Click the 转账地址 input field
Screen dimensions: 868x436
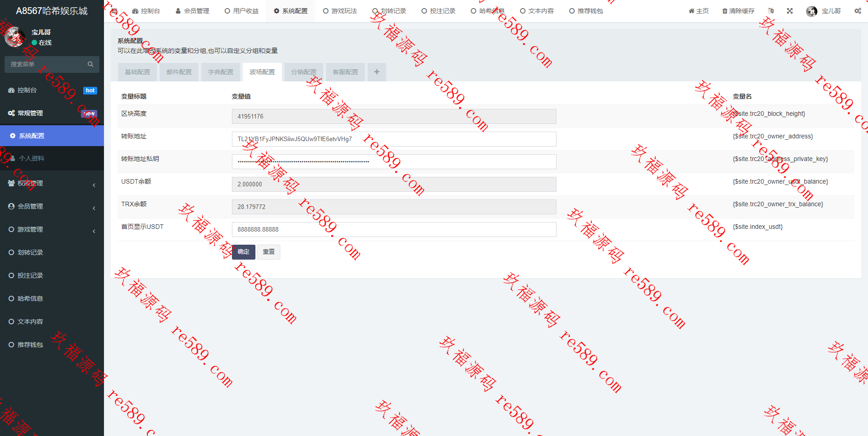coord(394,139)
